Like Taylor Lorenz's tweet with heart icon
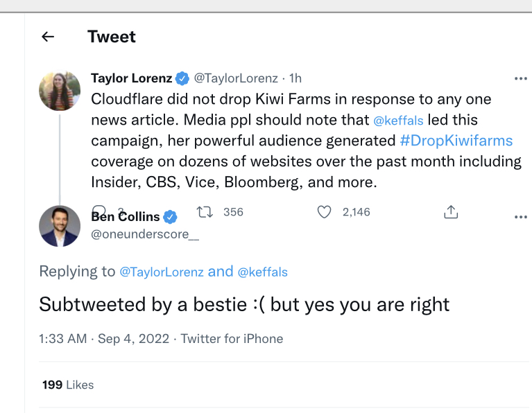This screenshot has width=532, height=413. 324,212
